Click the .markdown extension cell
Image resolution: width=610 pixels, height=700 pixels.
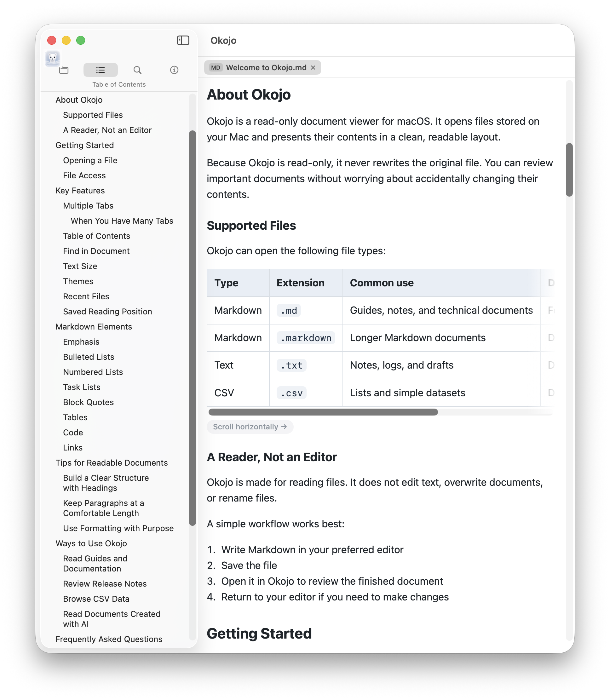[x=306, y=338]
